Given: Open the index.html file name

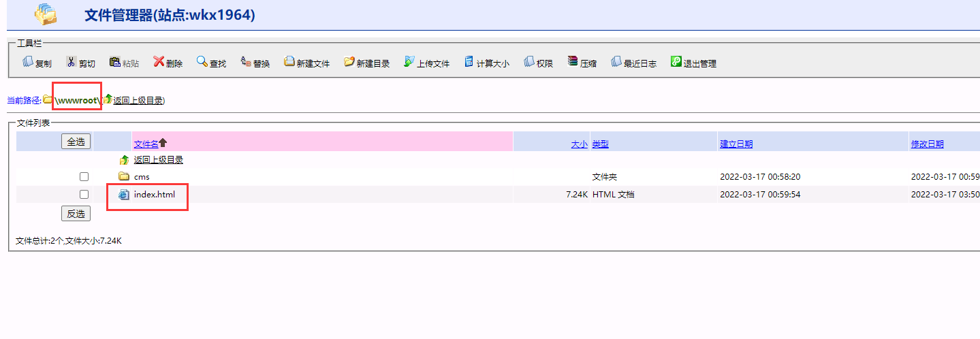Looking at the screenshot, I should [x=155, y=194].
